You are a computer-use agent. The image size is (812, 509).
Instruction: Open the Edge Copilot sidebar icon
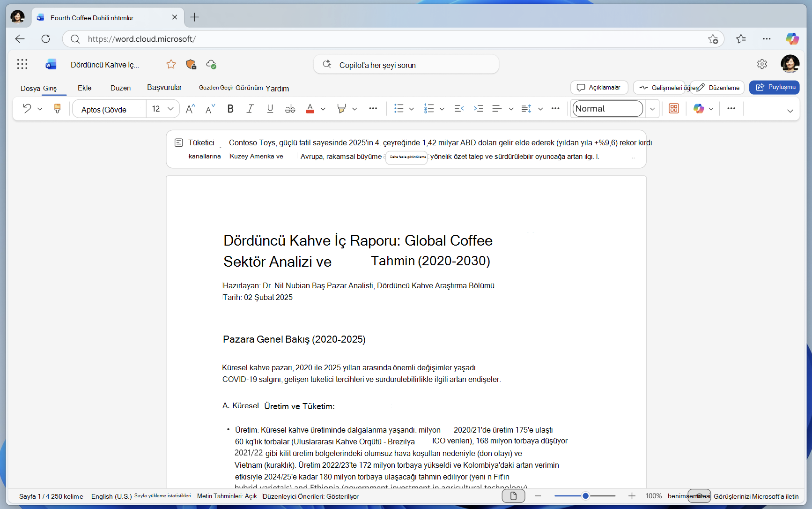point(792,39)
